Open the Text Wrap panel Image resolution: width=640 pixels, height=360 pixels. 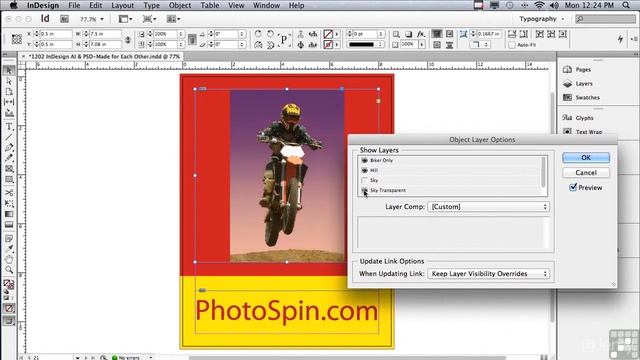(x=582, y=131)
